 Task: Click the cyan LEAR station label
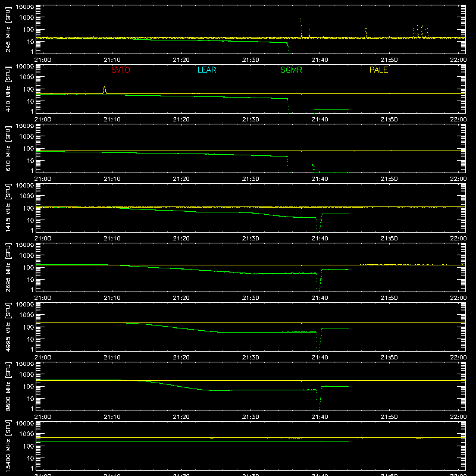tap(206, 70)
